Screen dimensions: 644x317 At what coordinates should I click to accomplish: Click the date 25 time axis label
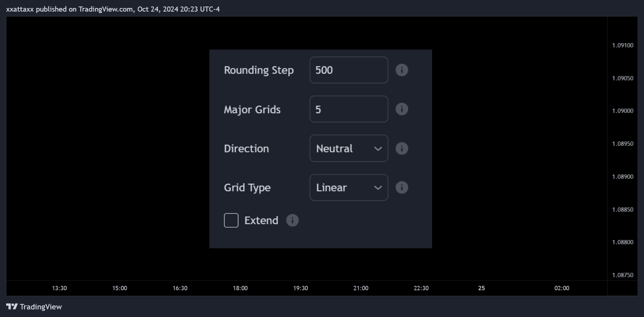point(482,288)
